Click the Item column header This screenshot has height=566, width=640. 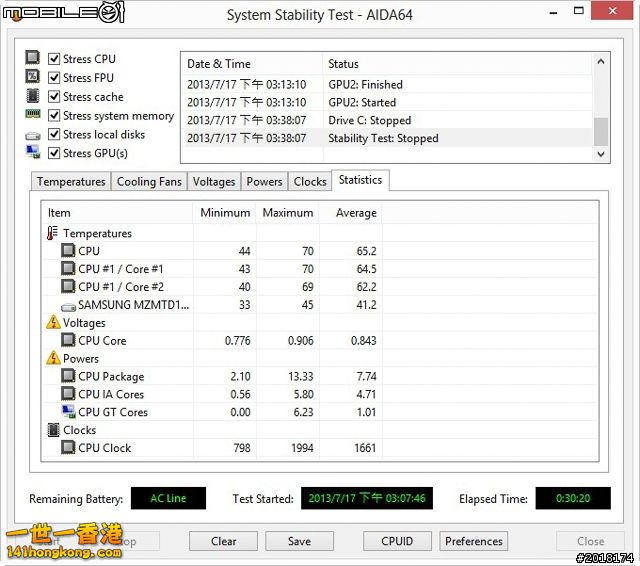[x=118, y=213]
